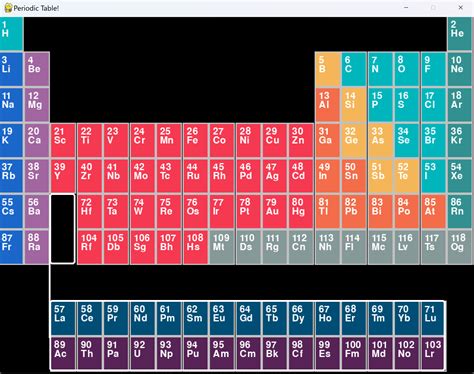The width and height of the screenshot is (474, 374).
Task: Open the Lithium (3 Li) element
Action: coord(11,69)
